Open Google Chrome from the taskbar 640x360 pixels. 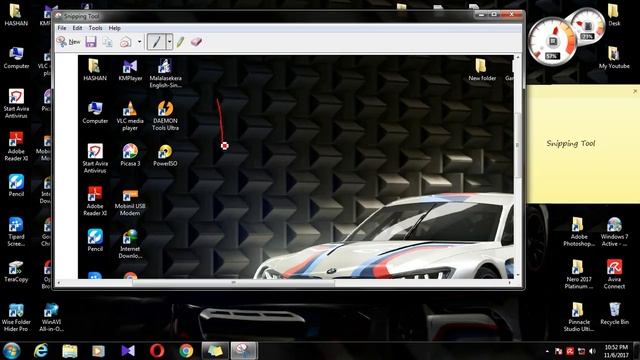coord(186,351)
